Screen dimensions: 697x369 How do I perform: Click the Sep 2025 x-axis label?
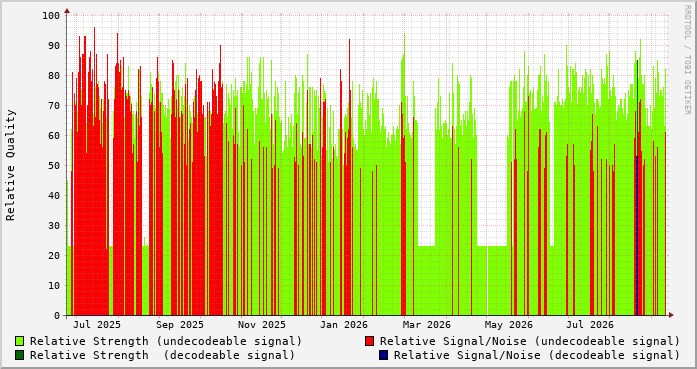180,325
